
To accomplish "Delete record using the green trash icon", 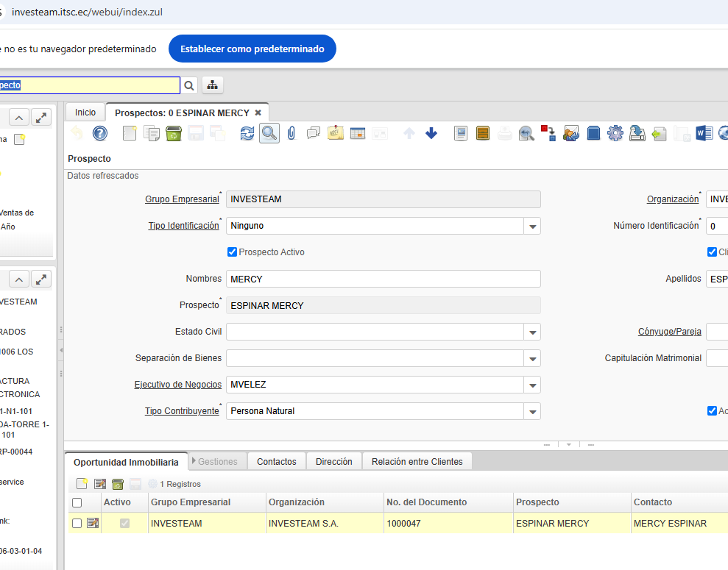I will (x=174, y=133).
